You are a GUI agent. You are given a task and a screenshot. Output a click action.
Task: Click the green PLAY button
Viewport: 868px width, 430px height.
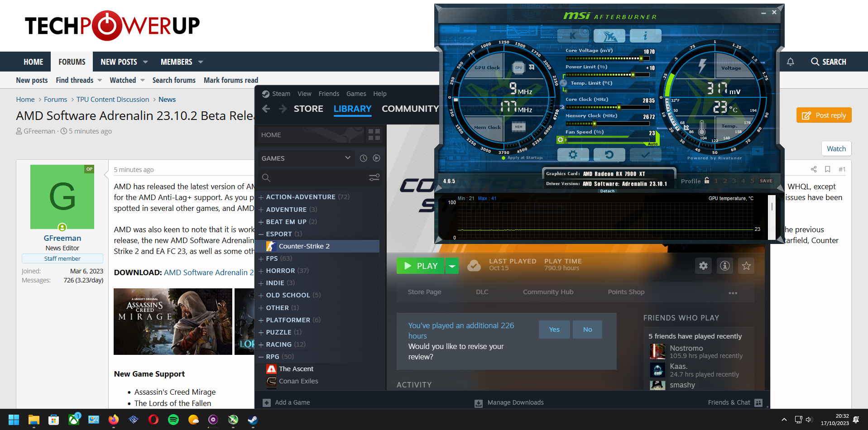pyautogui.click(x=421, y=266)
